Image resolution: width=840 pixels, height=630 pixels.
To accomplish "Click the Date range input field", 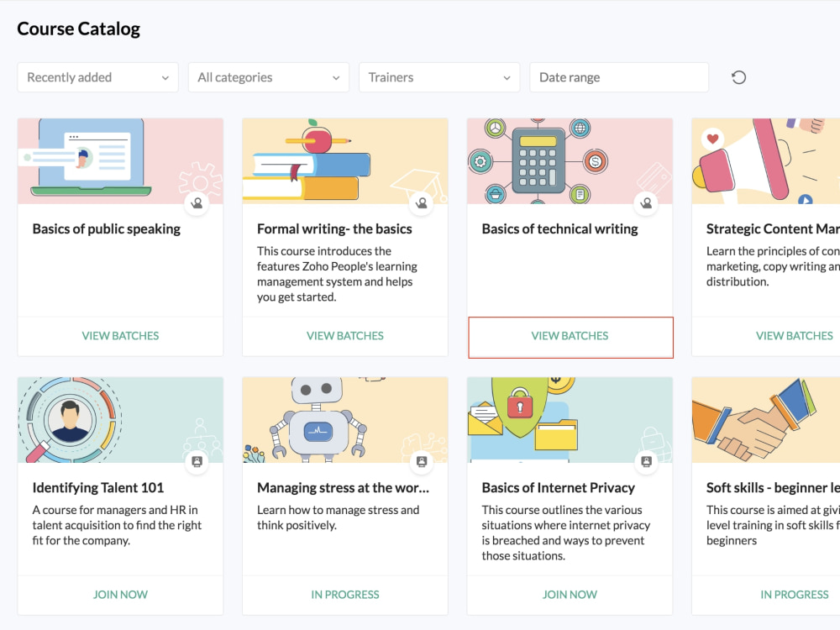I will pos(619,77).
